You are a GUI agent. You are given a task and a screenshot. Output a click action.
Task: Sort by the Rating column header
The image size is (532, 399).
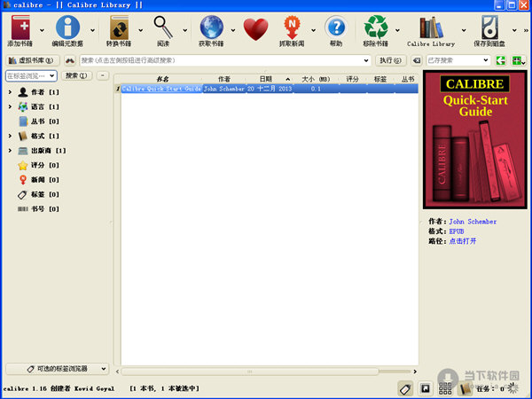[352, 79]
